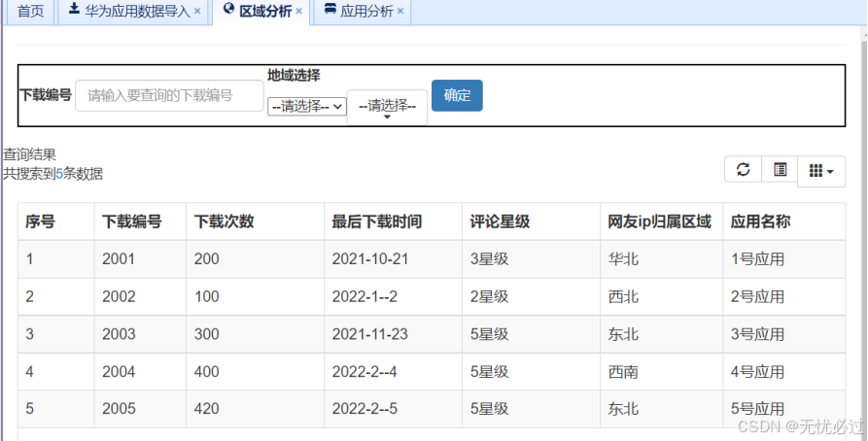Click the 4号应用 cell
The width and height of the screenshot is (868, 441).
(x=783, y=371)
